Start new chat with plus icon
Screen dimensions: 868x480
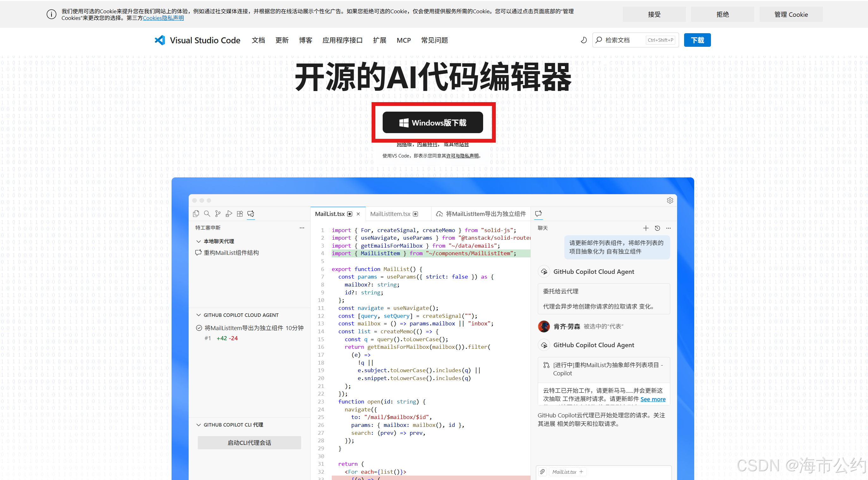point(646,228)
